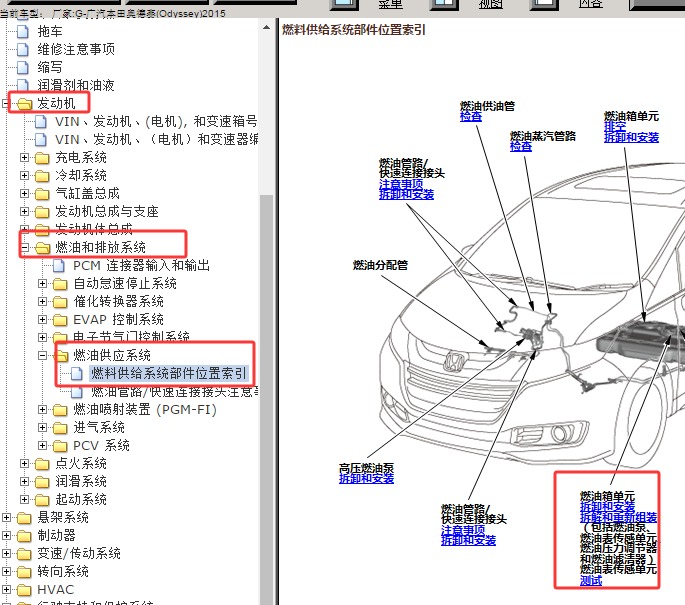Screen dimensions: 685x605
Task: Expand the 冷却系统 node
Action: [24, 176]
